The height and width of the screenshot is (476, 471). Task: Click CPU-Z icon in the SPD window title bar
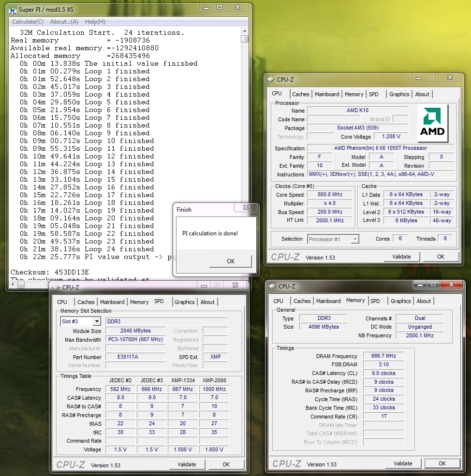57,287
